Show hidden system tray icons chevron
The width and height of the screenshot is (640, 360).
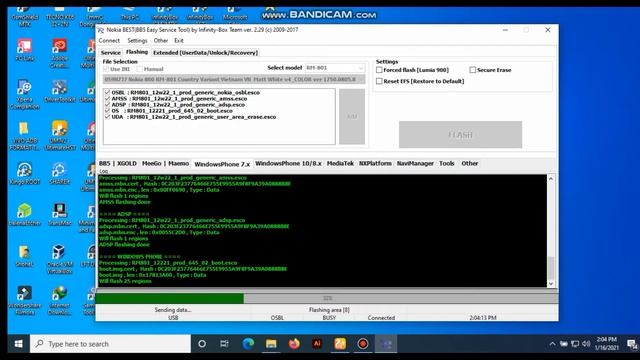(x=552, y=344)
